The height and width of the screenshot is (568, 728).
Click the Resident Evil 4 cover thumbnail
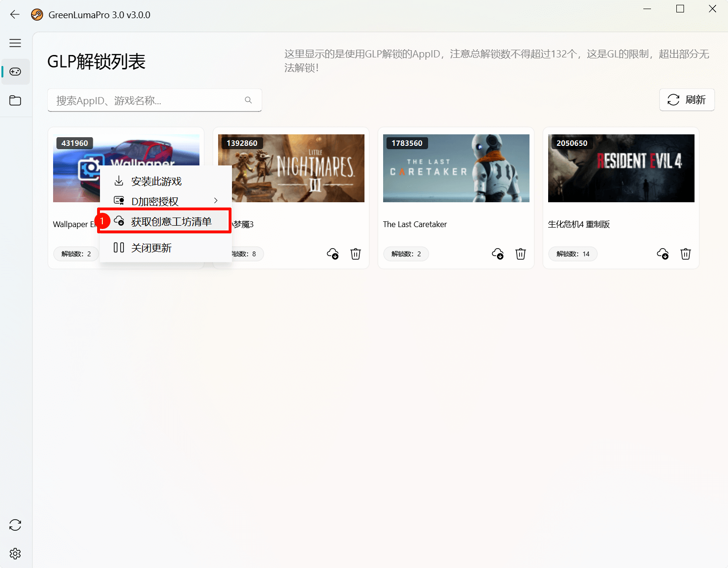[621, 168]
